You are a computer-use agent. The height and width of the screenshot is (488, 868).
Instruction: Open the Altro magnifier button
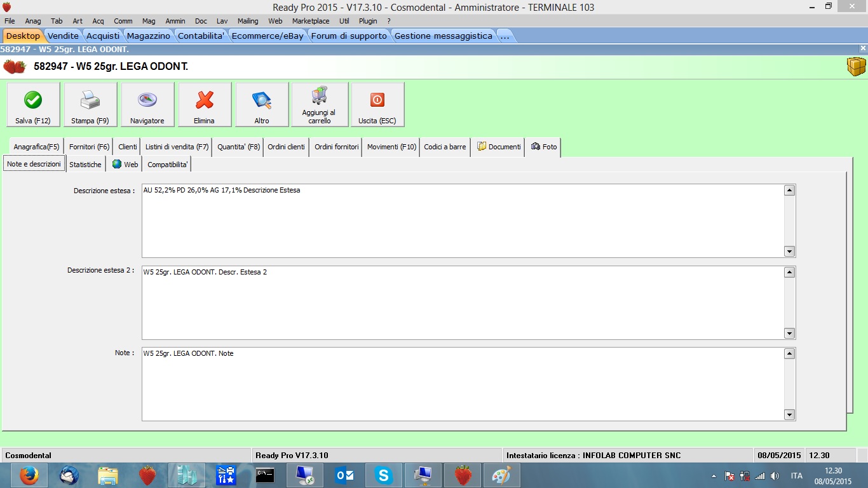click(x=262, y=105)
